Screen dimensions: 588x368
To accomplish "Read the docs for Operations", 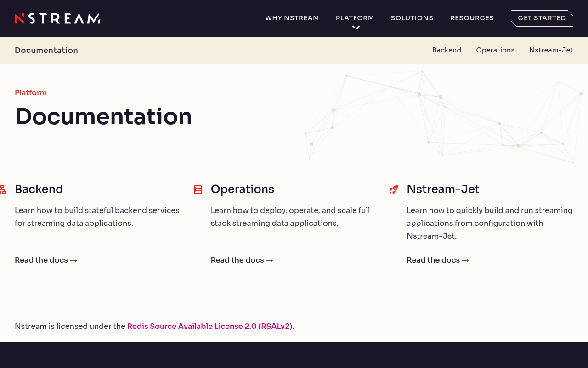I will pyautogui.click(x=242, y=260).
